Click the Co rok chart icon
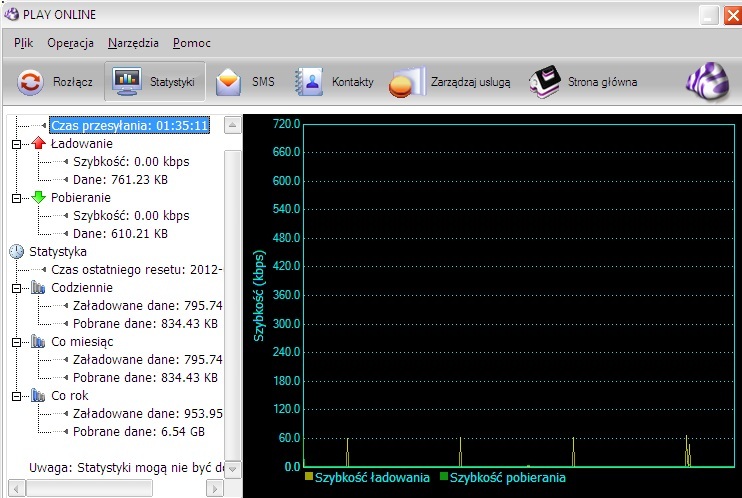This screenshot has width=742, height=498. point(38,395)
